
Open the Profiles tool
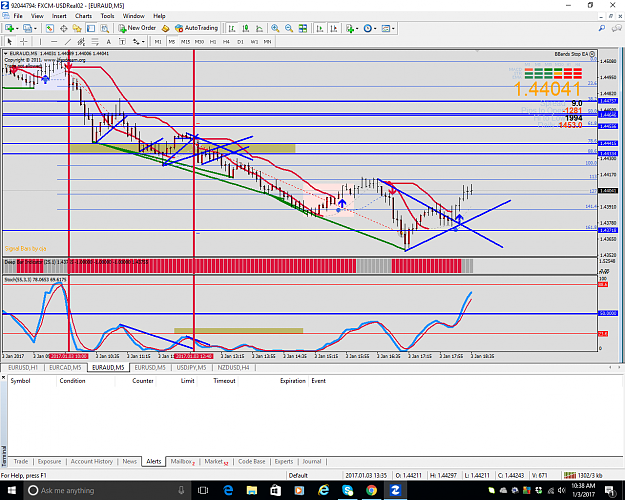pos(27,28)
